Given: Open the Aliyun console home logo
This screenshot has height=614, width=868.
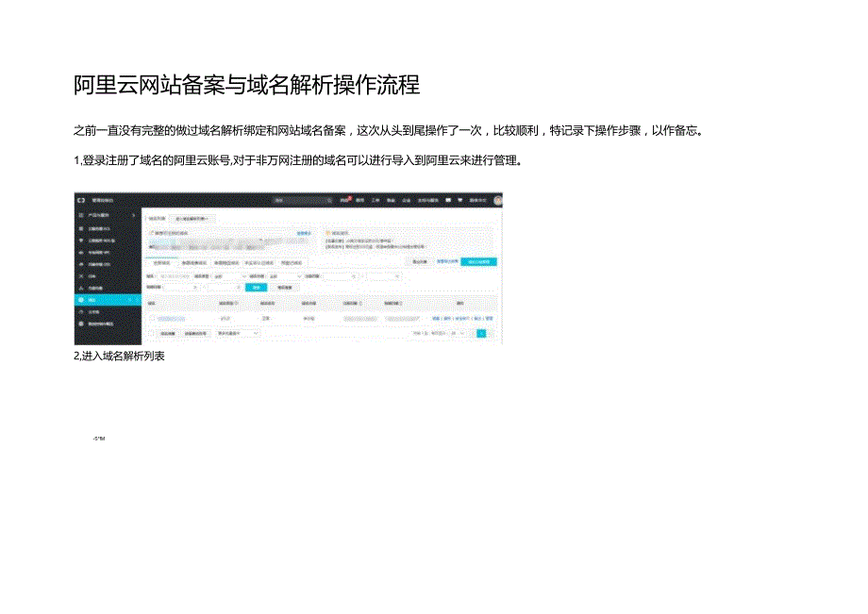Looking at the screenshot, I should pyautogui.click(x=80, y=200).
